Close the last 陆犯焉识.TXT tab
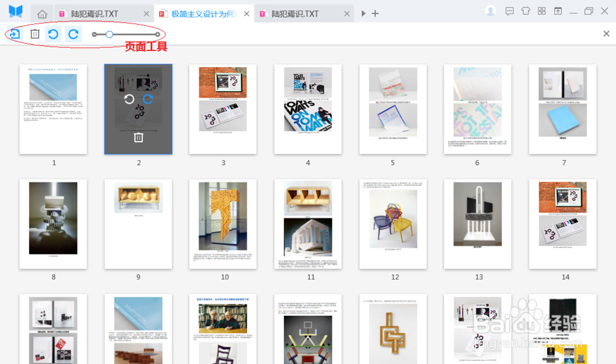The image size is (616, 364). tap(346, 14)
